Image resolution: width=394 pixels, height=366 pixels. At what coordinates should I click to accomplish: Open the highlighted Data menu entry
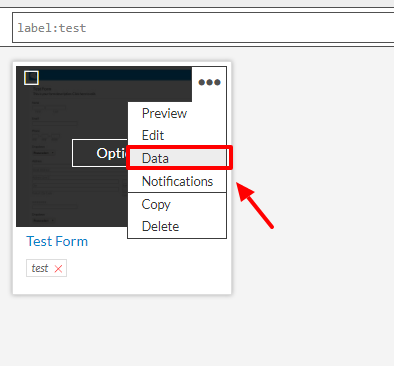177,158
